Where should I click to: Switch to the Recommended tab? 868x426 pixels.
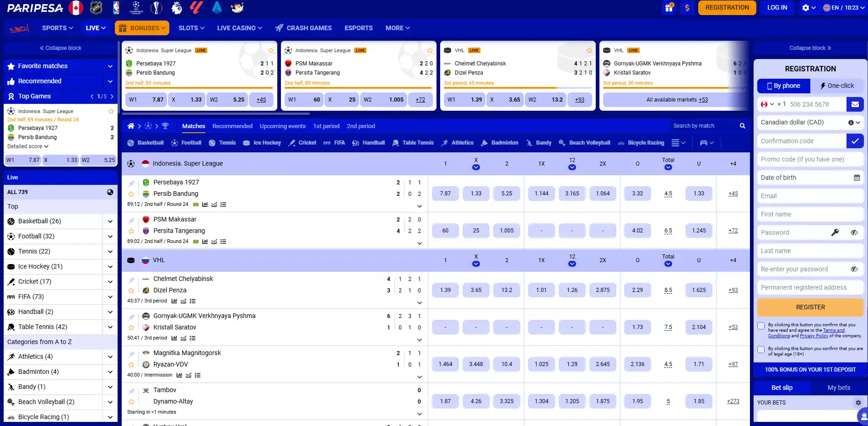click(x=232, y=126)
